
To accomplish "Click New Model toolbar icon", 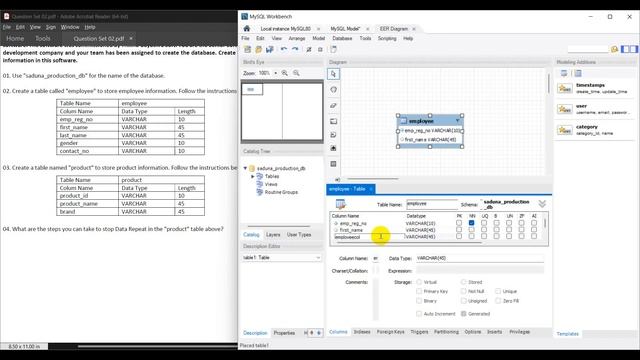I will click(x=247, y=49).
